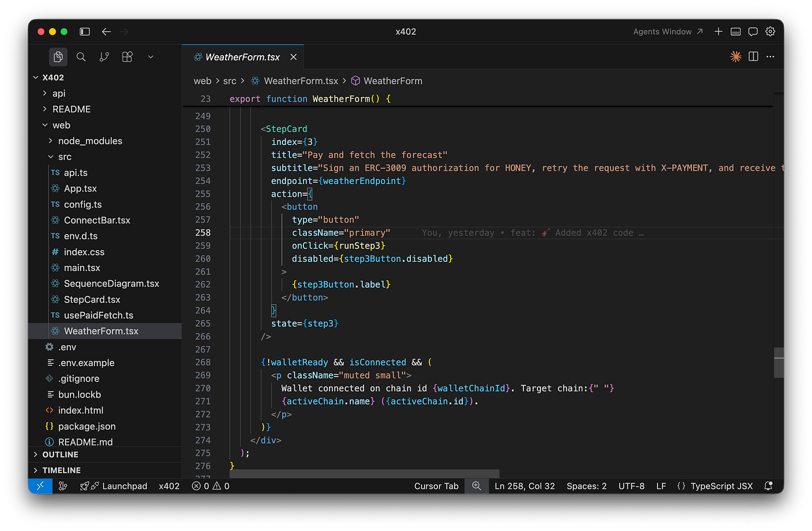
Task: Click the plus new-chat icon in title bar
Action: (718, 31)
